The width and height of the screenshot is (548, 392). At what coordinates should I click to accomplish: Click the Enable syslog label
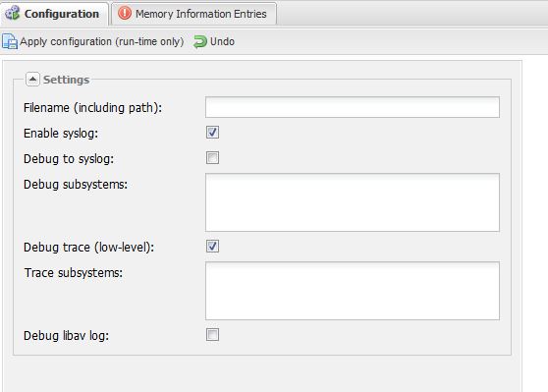61,134
